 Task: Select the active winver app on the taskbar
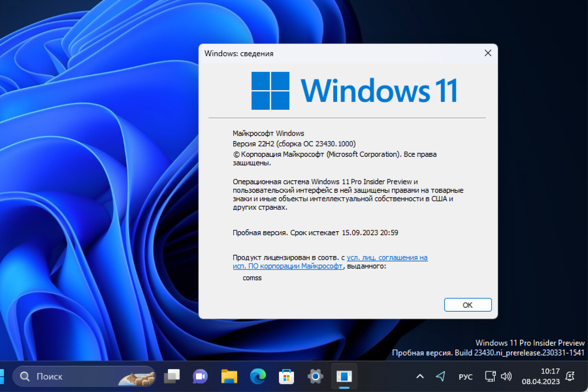(x=344, y=376)
